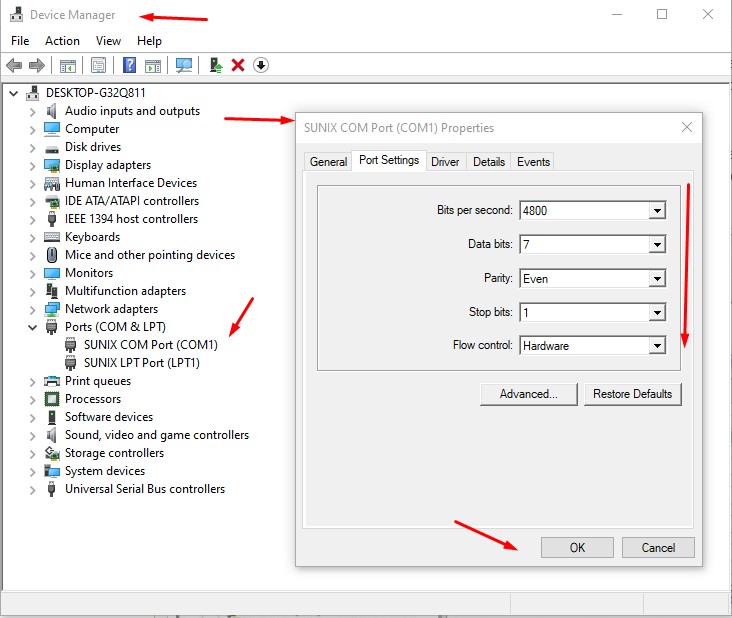
Task: Click OK in the Properties dialog
Action: (577, 548)
